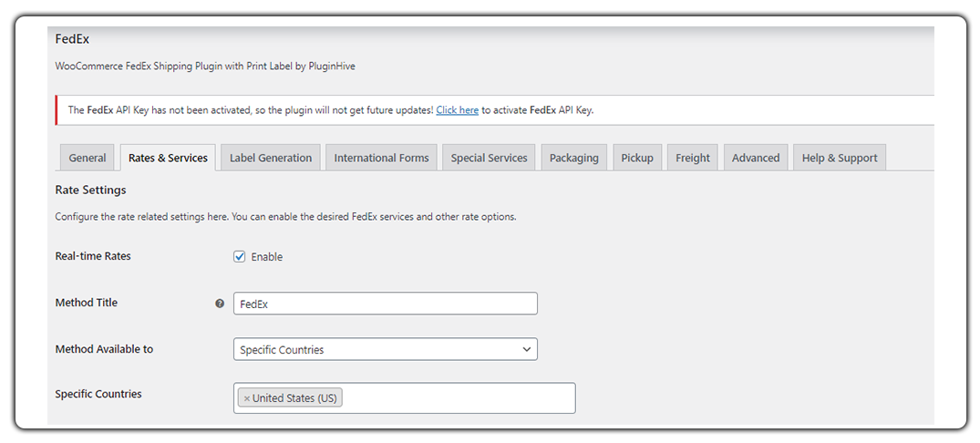Go to the International Forms tab
The width and height of the screenshot is (980, 443).
[x=381, y=158]
